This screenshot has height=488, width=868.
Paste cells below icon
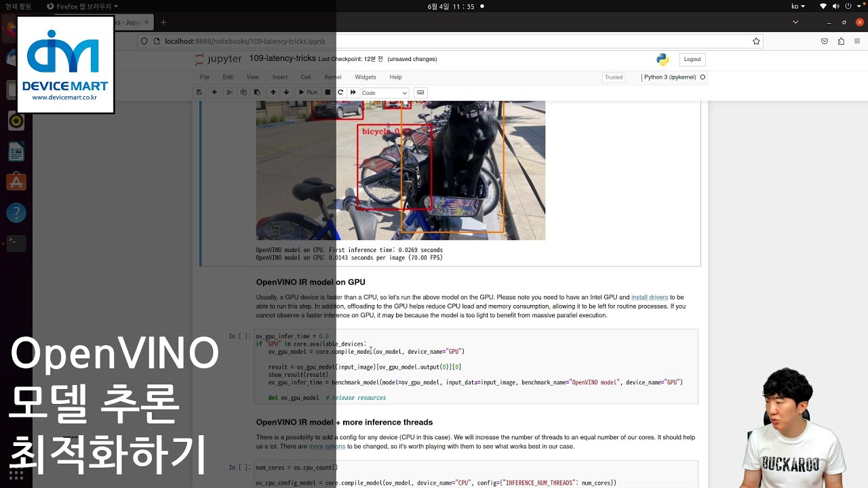pyautogui.click(x=257, y=92)
